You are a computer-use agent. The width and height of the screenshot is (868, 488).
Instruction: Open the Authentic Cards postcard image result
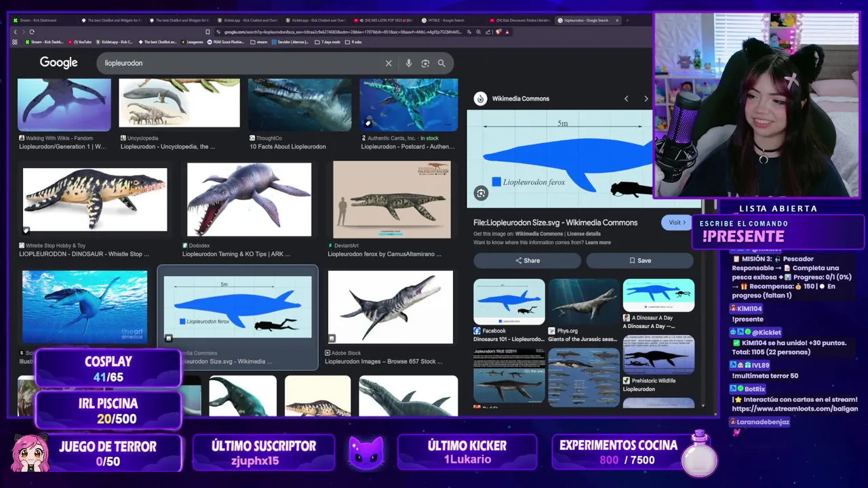point(409,104)
